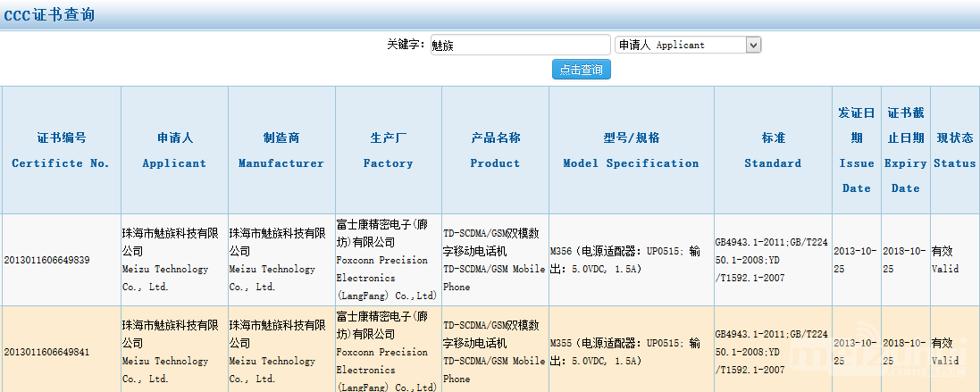This screenshot has height=392, width=980.
Task: Click the M356 model specification cell
Action: pyautogui.click(x=632, y=260)
